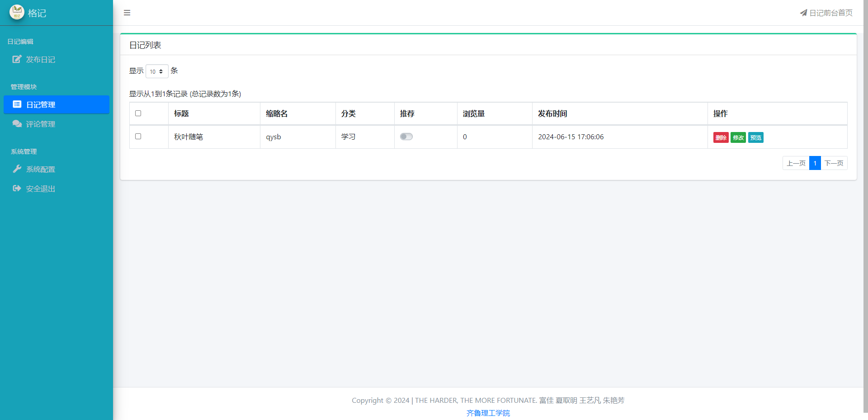Sort table by 浏览量 column header
The height and width of the screenshot is (420, 868).
click(x=473, y=114)
